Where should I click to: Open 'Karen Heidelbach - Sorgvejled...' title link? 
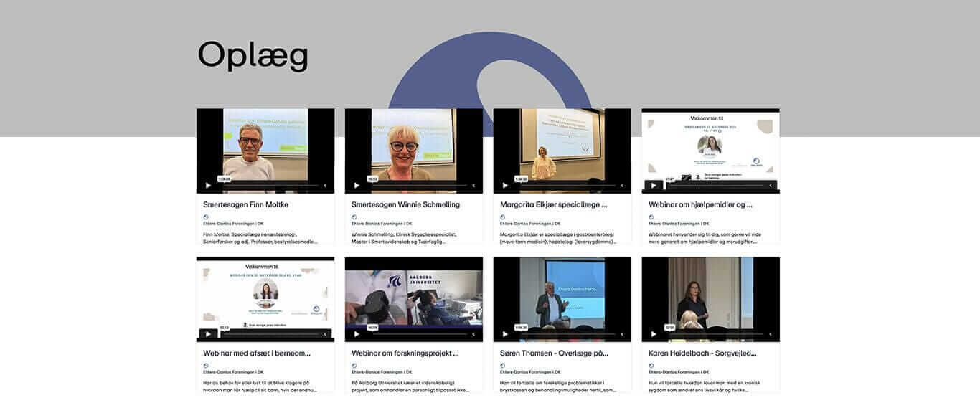(702, 353)
